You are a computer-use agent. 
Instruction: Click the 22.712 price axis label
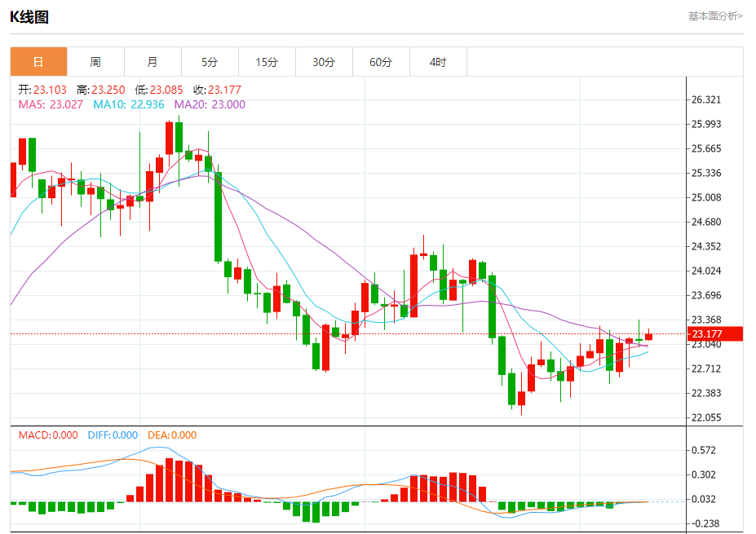pyautogui.click(x=706, y=369)
